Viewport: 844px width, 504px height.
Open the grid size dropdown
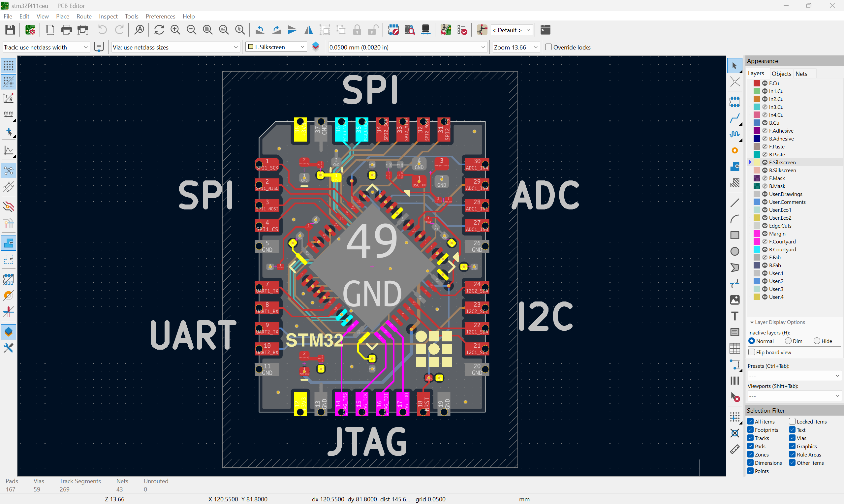coord(407,47)
